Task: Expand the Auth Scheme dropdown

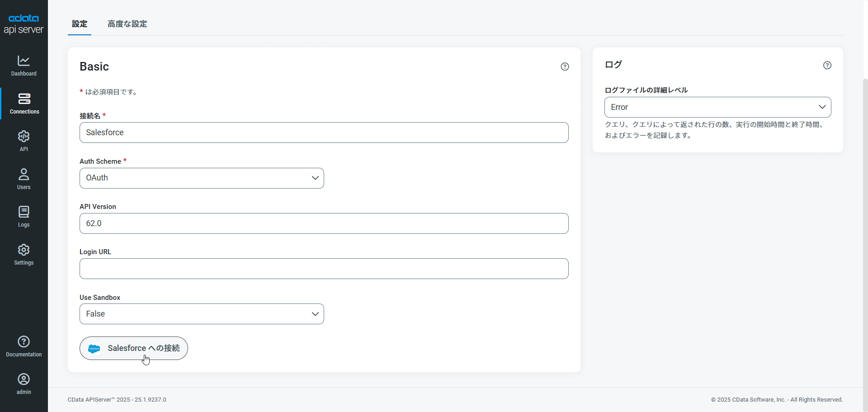Action: pyautogui.click(x=202, y=178)
